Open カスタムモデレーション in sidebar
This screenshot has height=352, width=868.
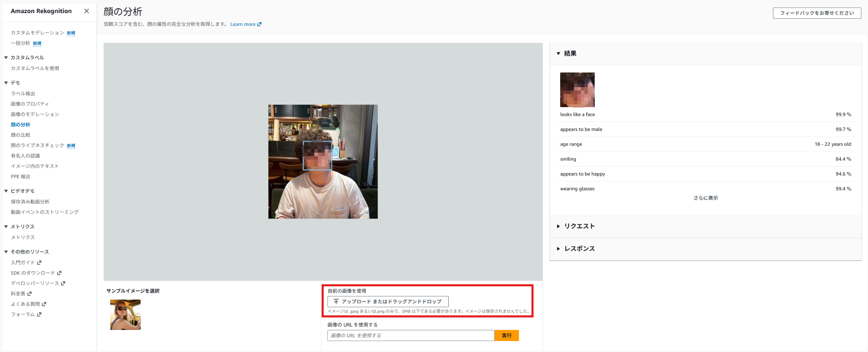pyautogui.click(x=37, y=33)
